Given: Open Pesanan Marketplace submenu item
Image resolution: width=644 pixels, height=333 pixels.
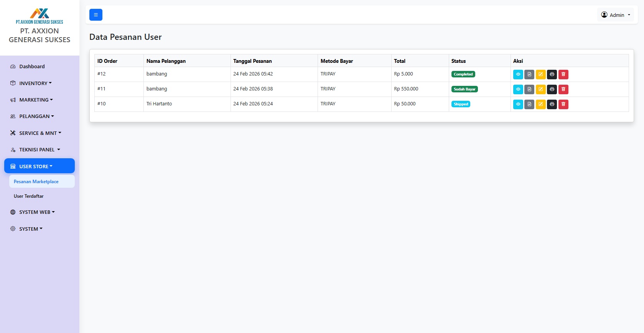Looking at the screenshot, I should (42, 182).
